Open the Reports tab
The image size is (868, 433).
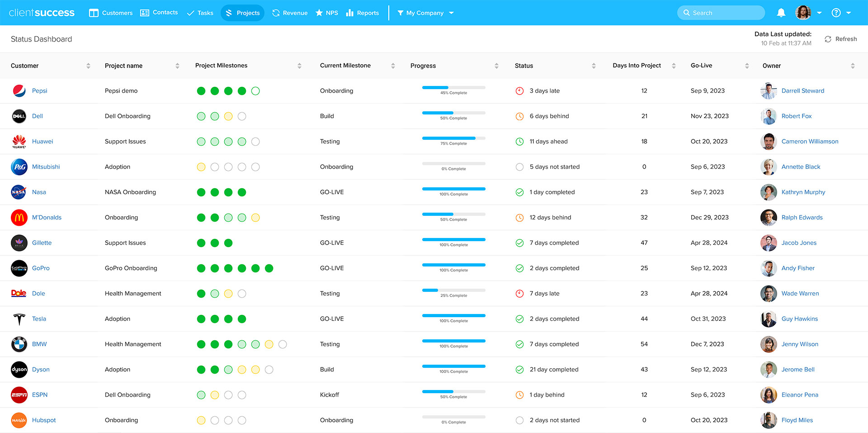pyautogui.click(x=362, y=13)
